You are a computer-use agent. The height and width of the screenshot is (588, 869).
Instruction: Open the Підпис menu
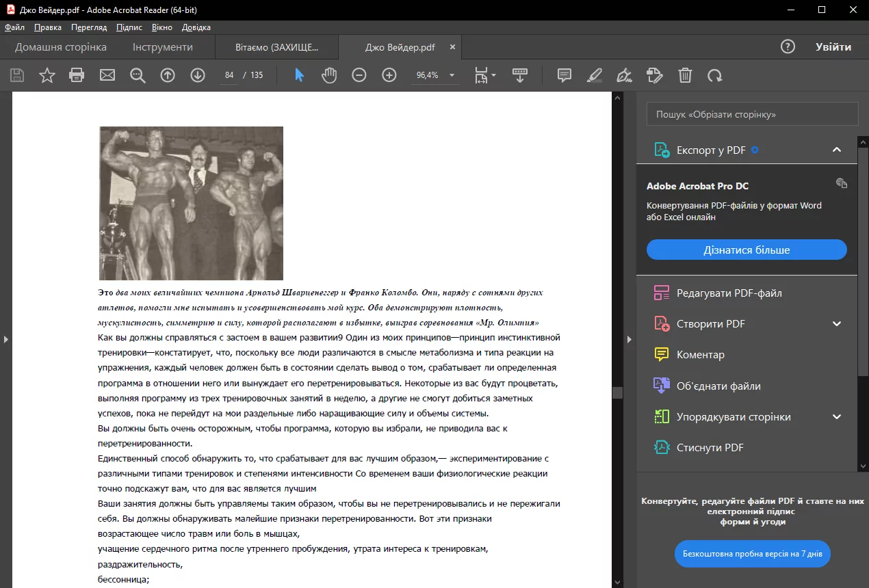pos(129,27)
